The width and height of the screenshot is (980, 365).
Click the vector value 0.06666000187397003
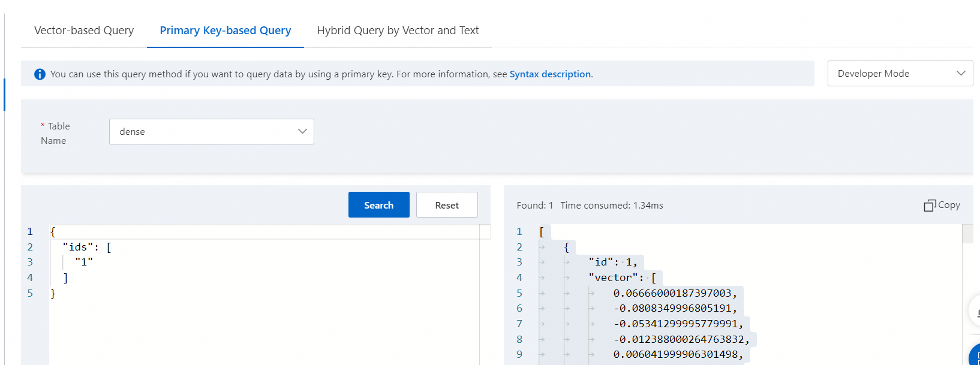tap(672, 293)
